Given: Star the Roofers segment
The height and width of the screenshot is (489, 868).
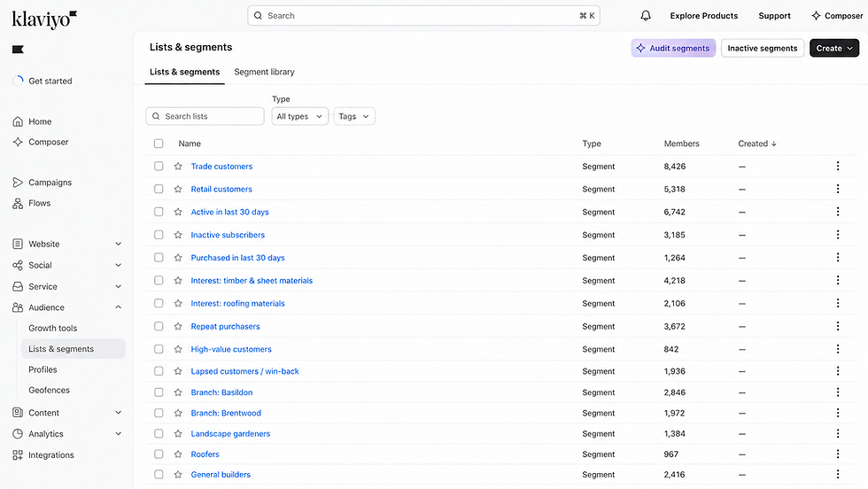Looking at the screenshot, I should 178,454.
